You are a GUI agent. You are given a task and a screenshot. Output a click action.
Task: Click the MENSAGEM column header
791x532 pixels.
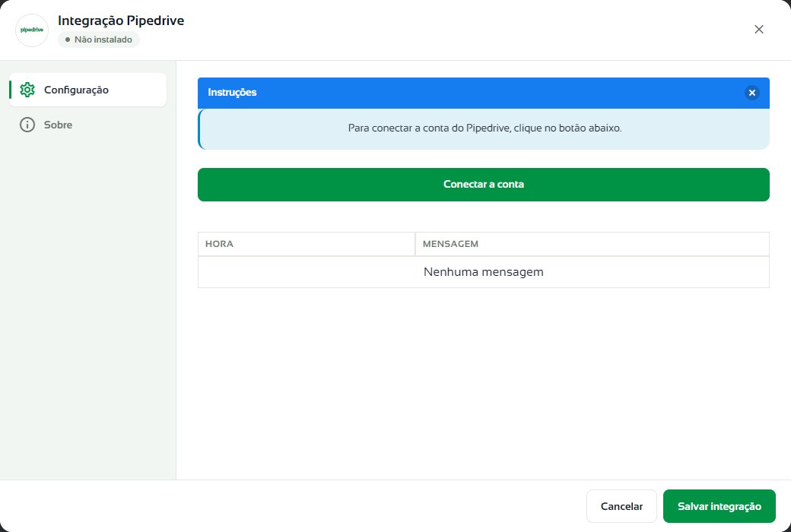pos(592,244)
